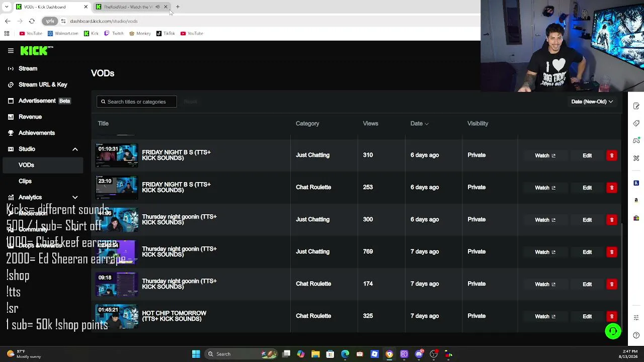Select VODs under Studio
Viewport: 644px width, 362px height.
[x=43, y=165]
